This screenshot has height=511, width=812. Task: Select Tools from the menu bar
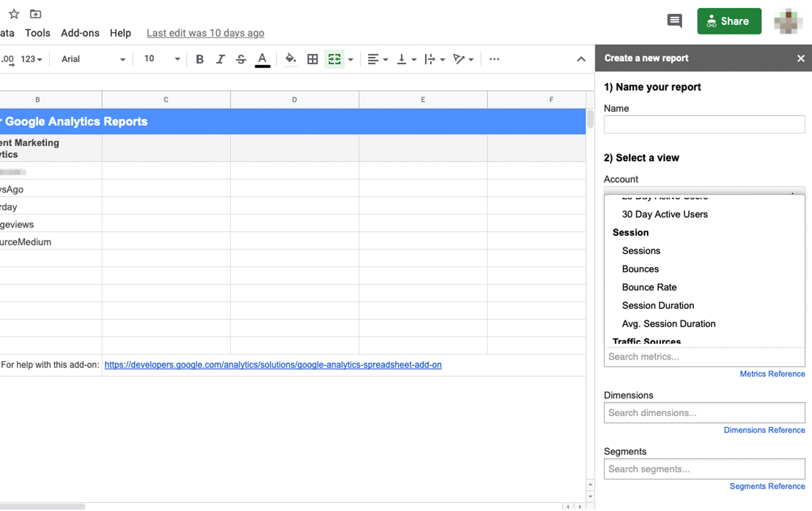(x=37, y=32)
